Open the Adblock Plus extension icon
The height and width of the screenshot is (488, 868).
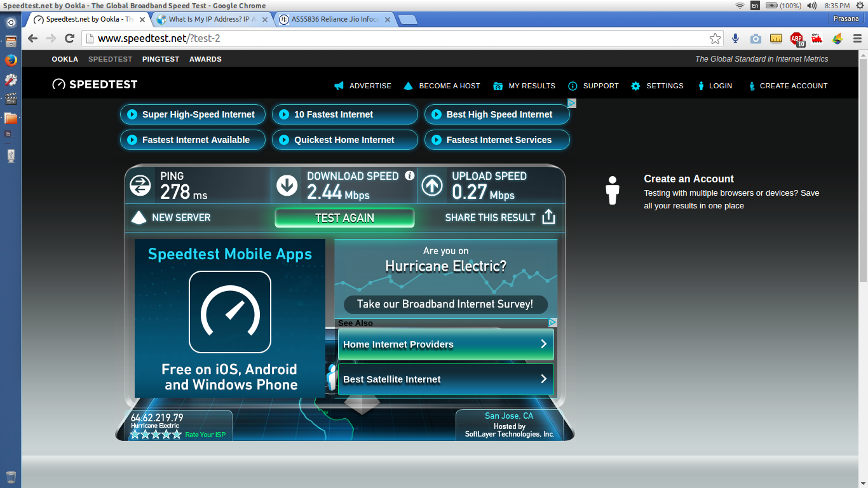797,39
